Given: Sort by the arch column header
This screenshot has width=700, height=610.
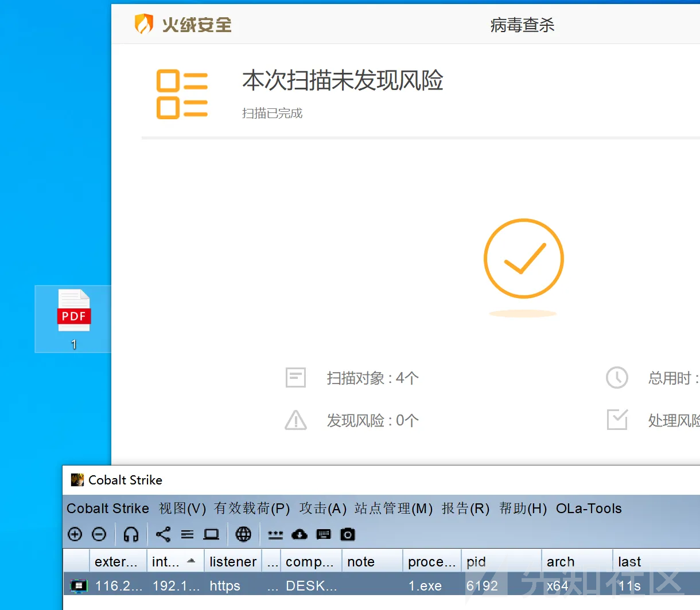Looking at the screenshot, I should (577, 562).
